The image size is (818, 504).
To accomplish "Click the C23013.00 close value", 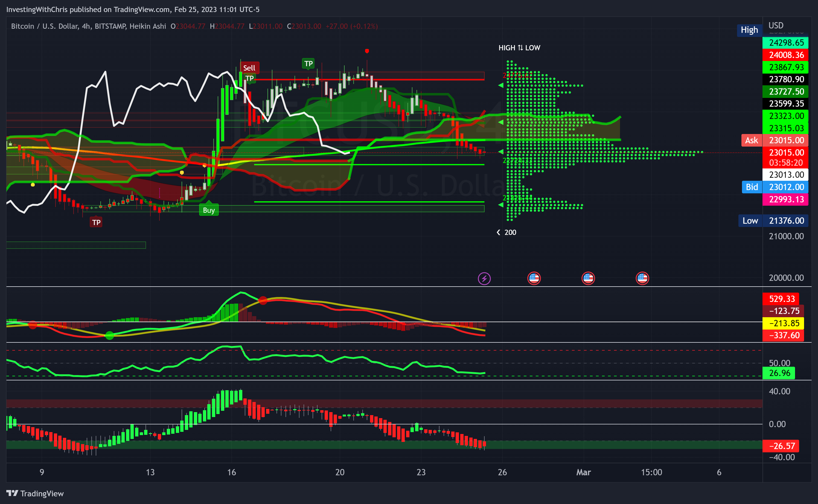I will [304, 26].
